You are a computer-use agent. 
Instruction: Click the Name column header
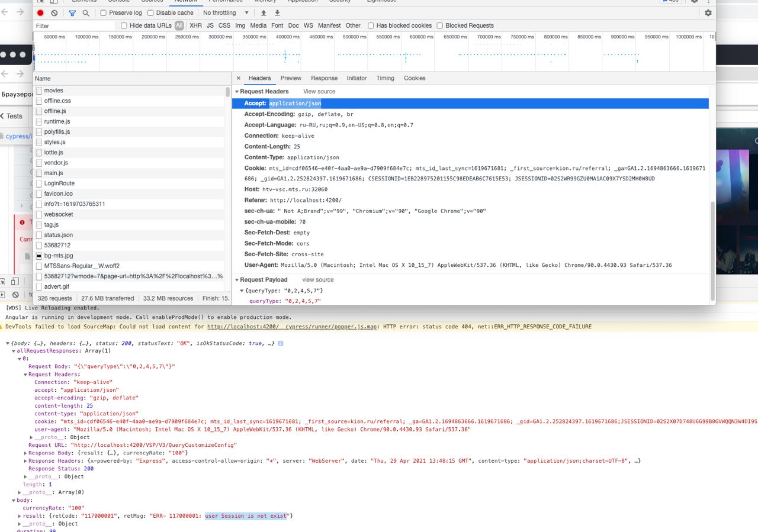(131, 79)
